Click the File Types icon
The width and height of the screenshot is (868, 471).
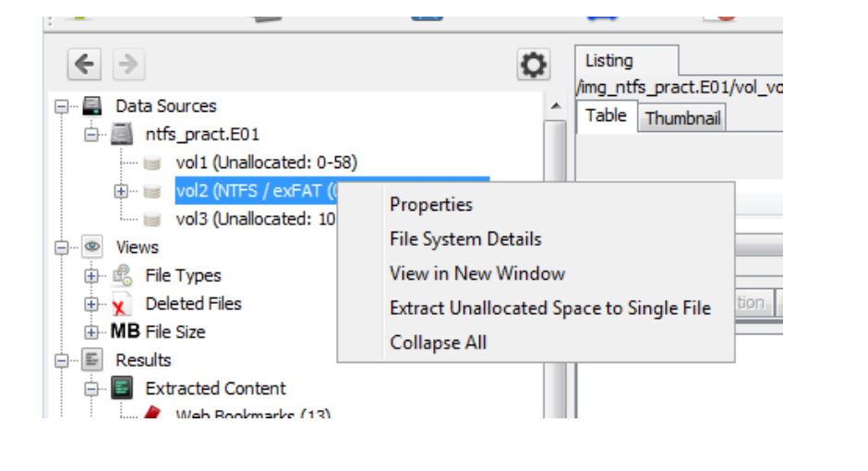[122, 275]
